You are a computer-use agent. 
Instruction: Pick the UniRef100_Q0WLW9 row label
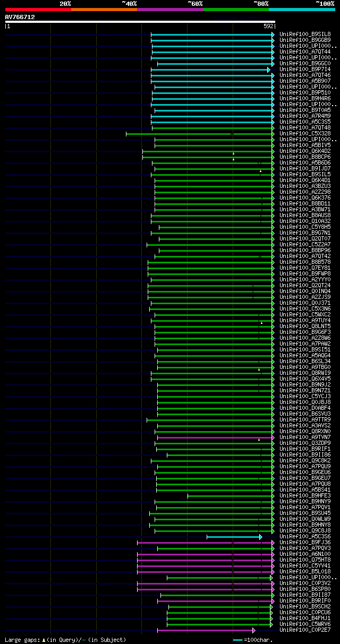305,519
